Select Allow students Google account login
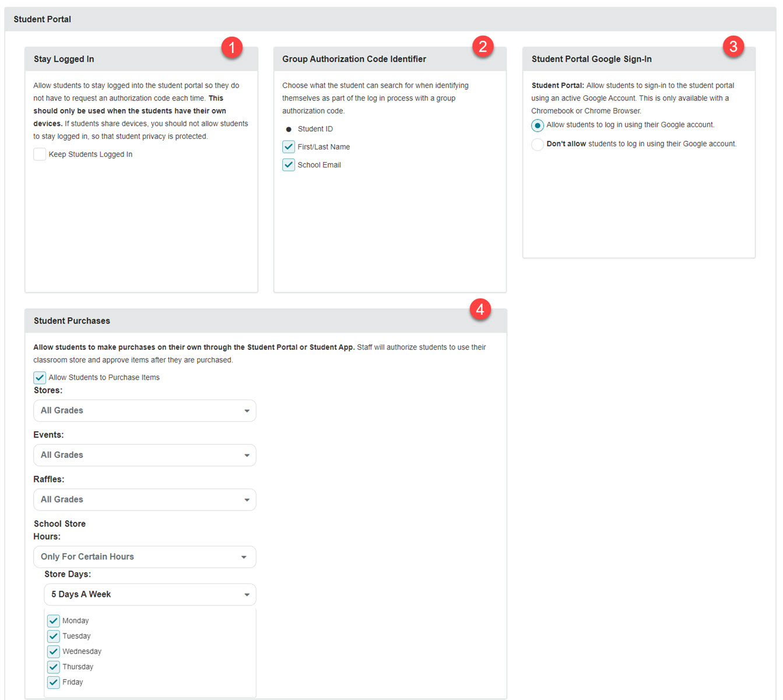This screenshot has width=783, height=700. [x=538, y=125]
